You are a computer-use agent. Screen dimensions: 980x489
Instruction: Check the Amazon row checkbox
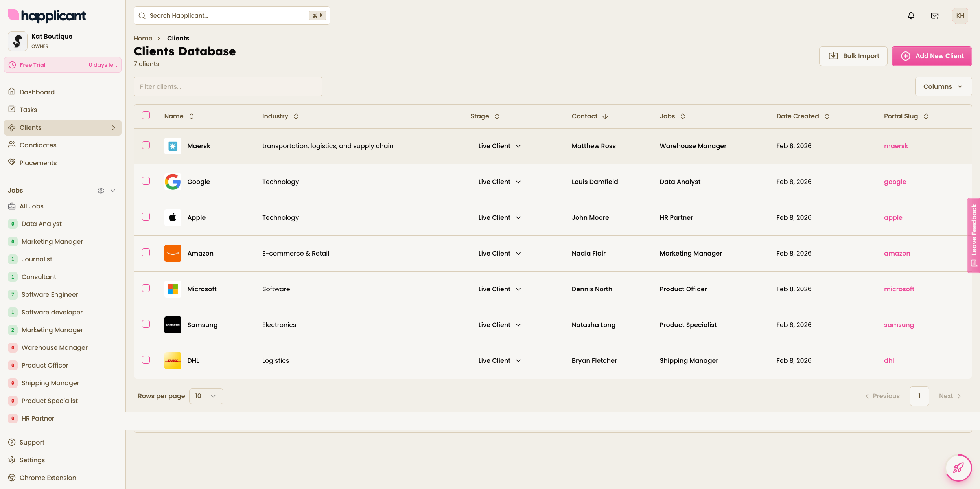pos(146,252)
